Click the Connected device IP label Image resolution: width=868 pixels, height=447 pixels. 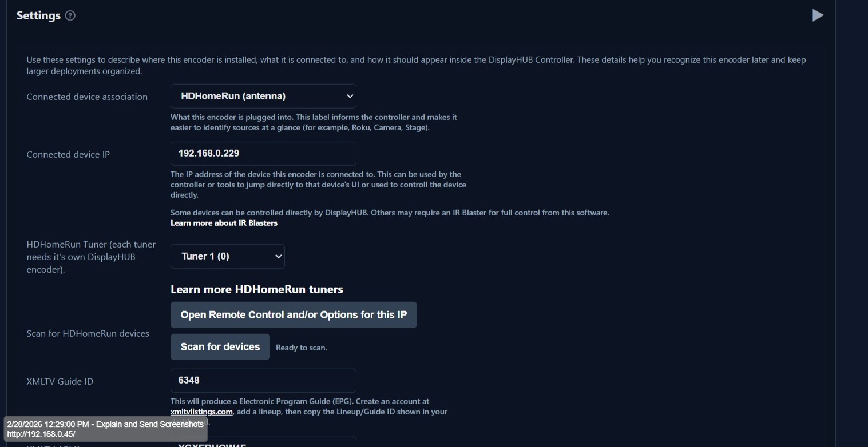click(68, 154)
